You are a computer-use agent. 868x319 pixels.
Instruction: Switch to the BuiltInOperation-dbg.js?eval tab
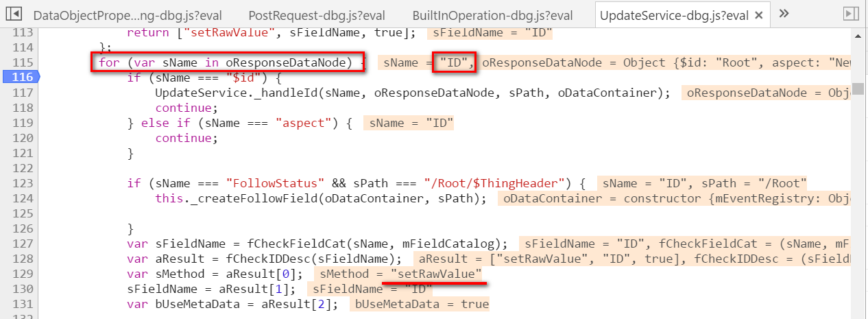pos(492,15)
